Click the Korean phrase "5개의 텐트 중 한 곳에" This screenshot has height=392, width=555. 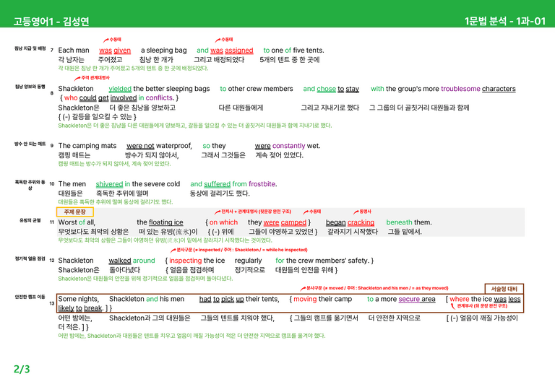[x=290, y=60]
